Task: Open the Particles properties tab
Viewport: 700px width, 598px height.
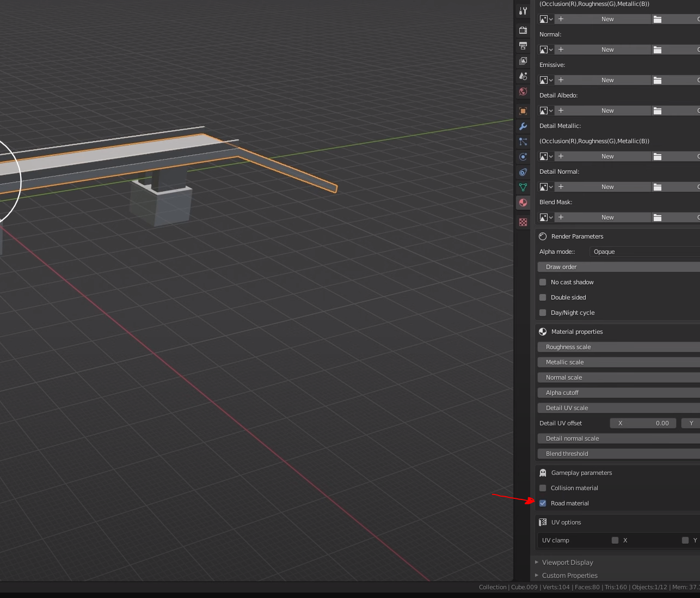Action: [523, 142]
